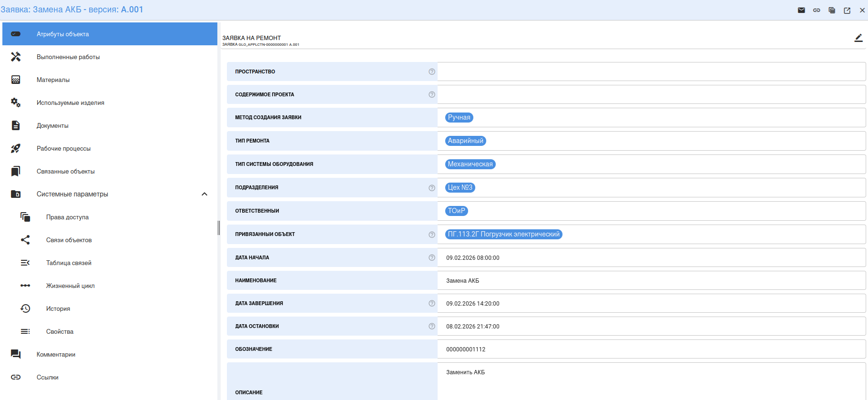Click the pencil edit icon
868x400 pixels.
(x=858, y=38)
